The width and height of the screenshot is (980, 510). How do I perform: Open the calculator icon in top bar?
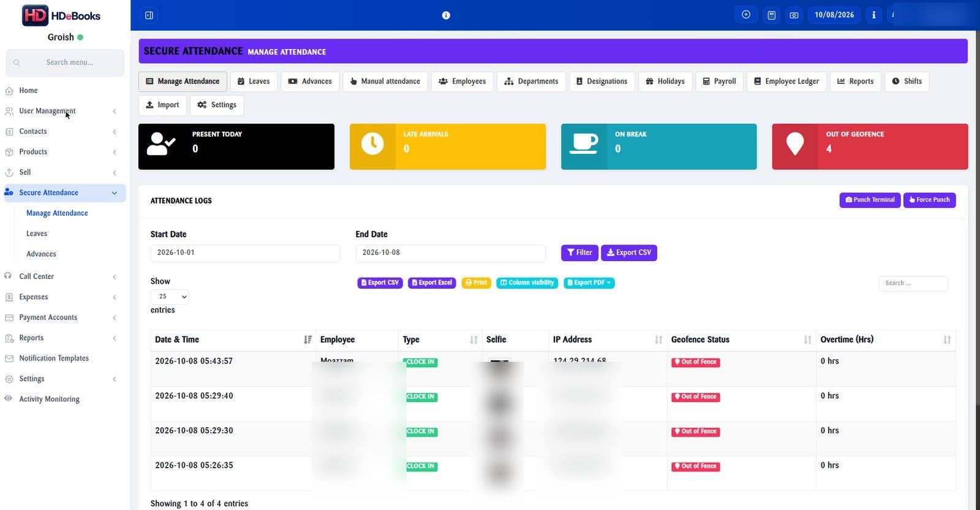coord(772,15)
